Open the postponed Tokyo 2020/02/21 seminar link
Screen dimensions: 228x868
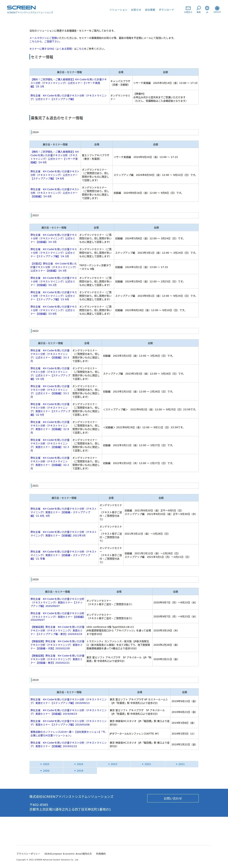(57, 659)
